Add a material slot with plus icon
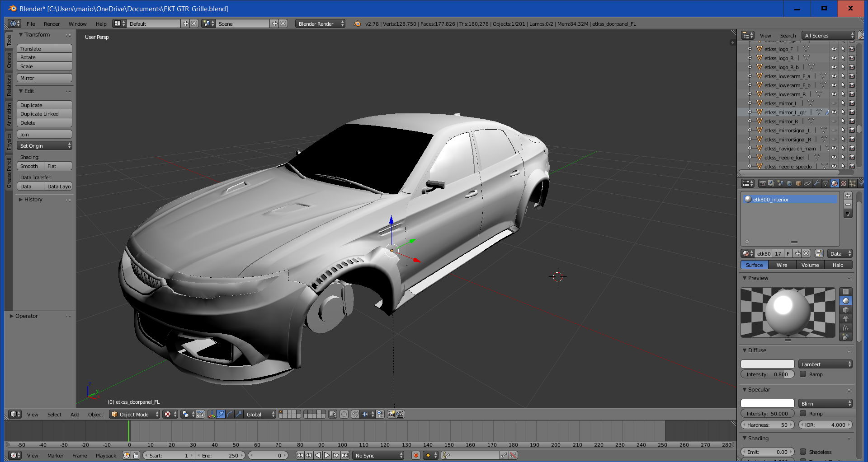The height and width of the screenshot is (462, 868). 848,196
